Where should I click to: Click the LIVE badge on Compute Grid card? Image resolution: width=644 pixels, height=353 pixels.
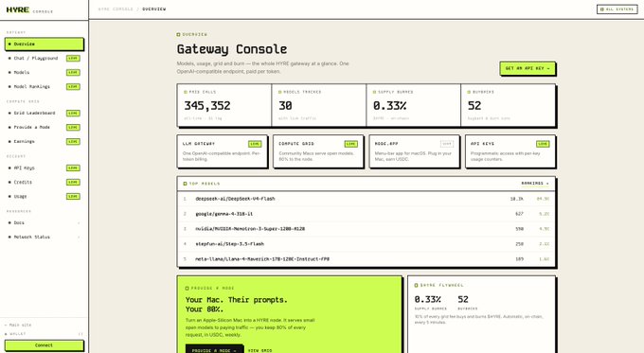(350, 144)
